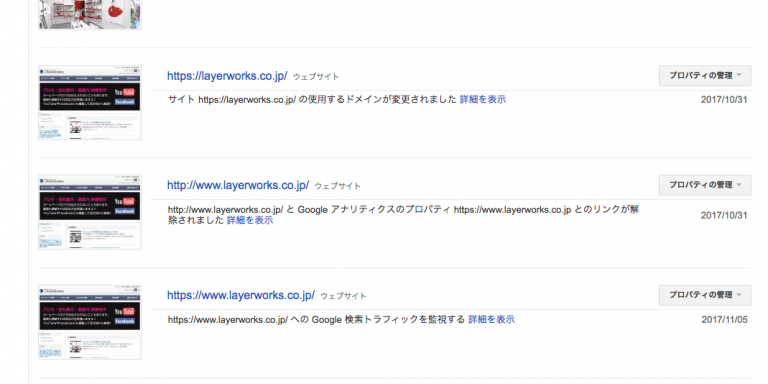Click ウェブサイト label beside http://www.layerworks.co.jp/
This screenshot has width=768, height=384.
[x=337, y=186]
